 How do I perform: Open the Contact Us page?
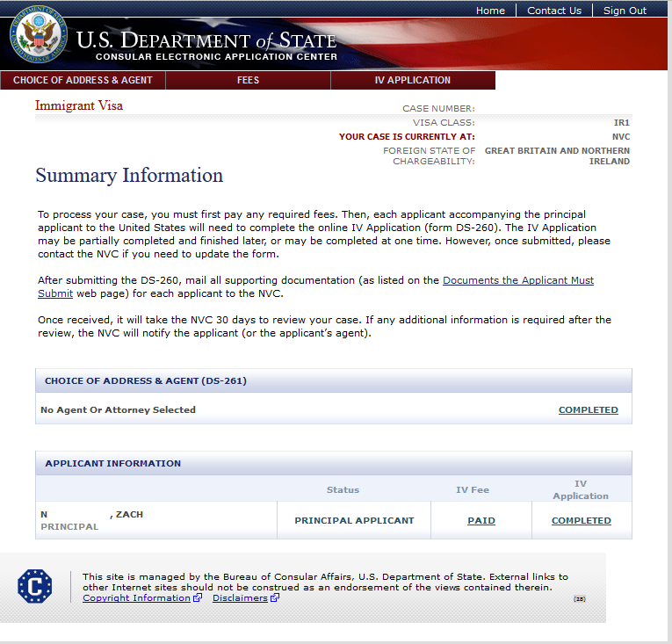tap(554, 11)
